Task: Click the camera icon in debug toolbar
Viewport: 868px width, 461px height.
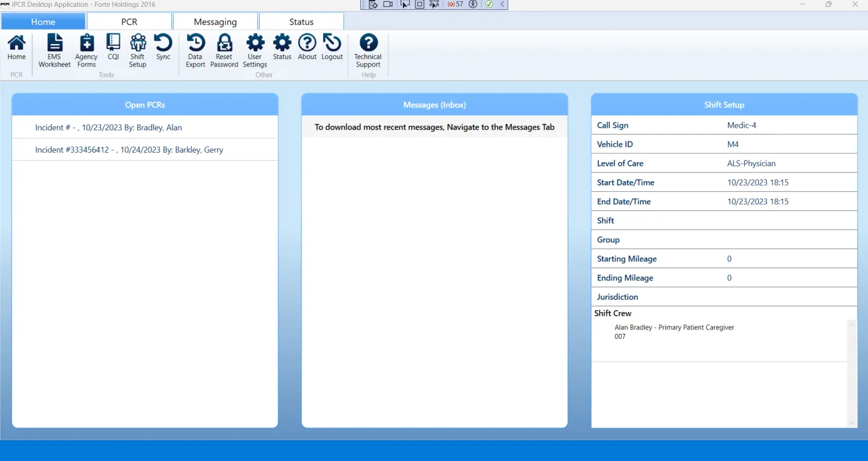Action: pyautogui.click(x=388, y=4)
